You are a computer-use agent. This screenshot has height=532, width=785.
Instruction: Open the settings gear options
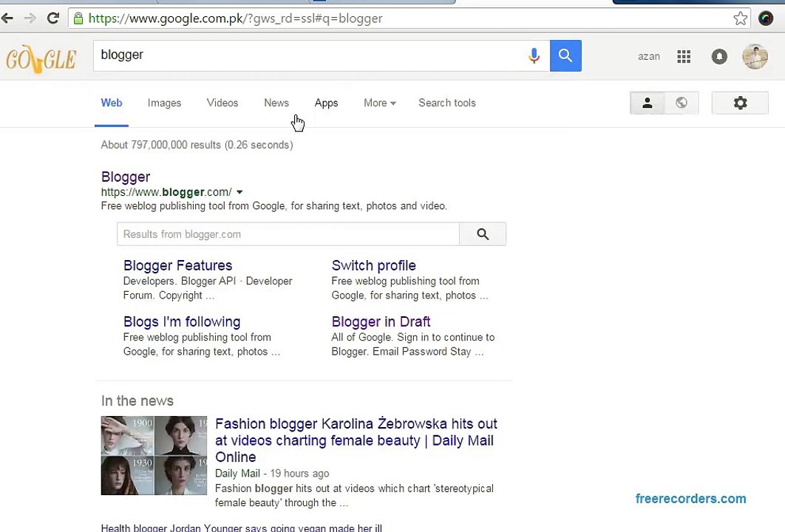tap(740, 103)
